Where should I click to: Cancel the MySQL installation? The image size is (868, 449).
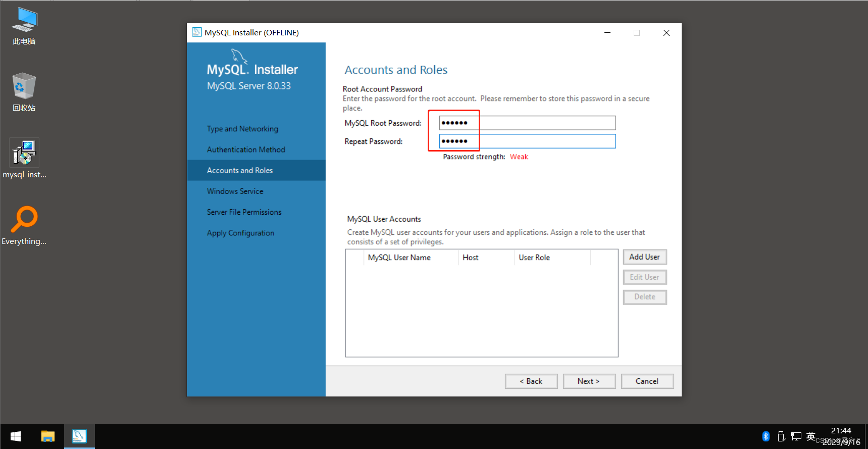click(647, 381)
